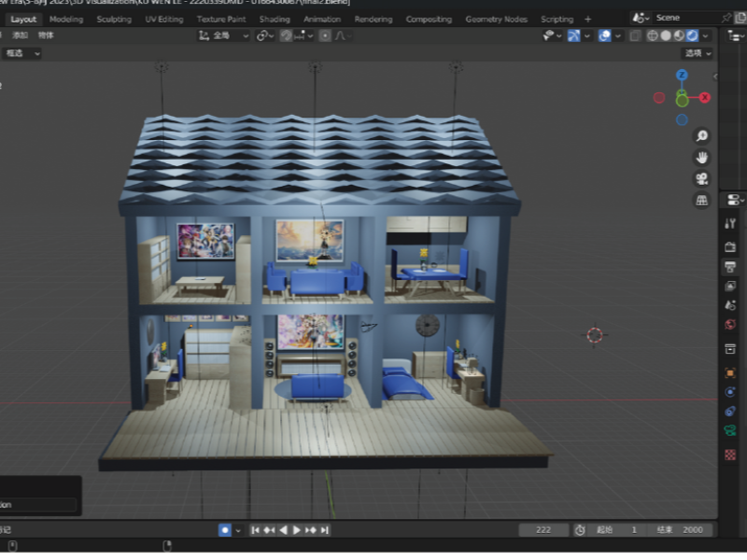Open the World properties tab
The height and width of the screenshot is (560, 747).
click(730, 325)
